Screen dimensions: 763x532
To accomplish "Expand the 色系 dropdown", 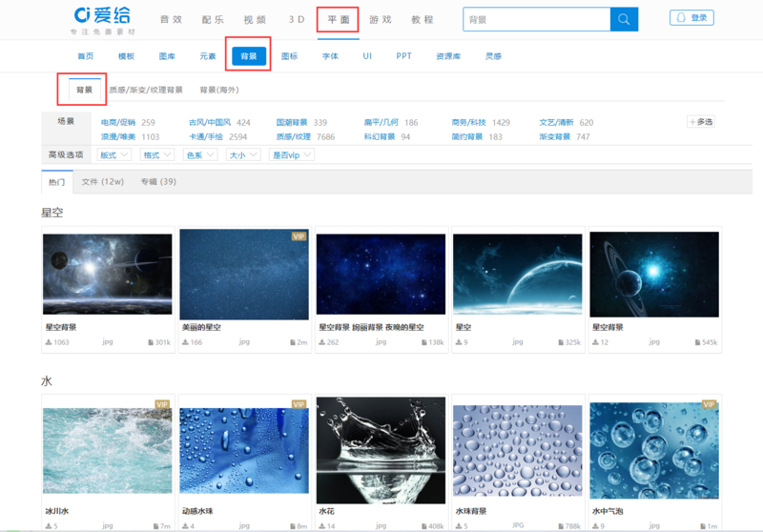I will pyautogui.click(x=200, y=155).
